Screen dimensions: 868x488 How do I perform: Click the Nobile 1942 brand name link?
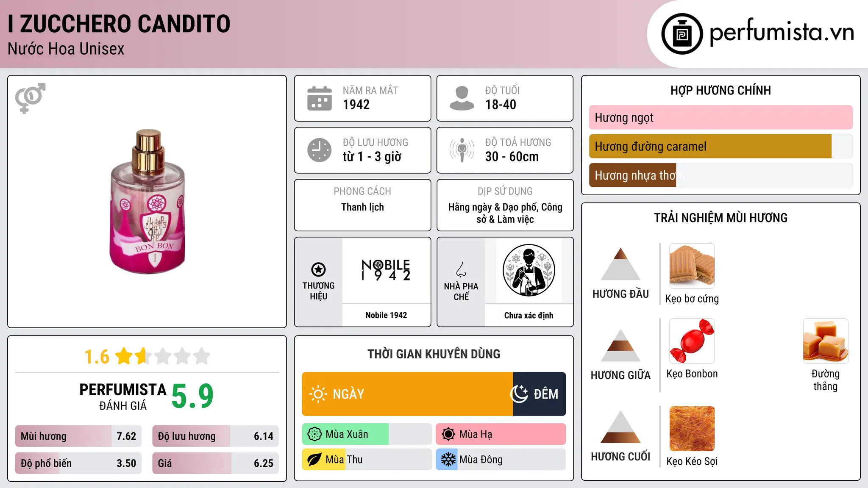tap(386, 315)
